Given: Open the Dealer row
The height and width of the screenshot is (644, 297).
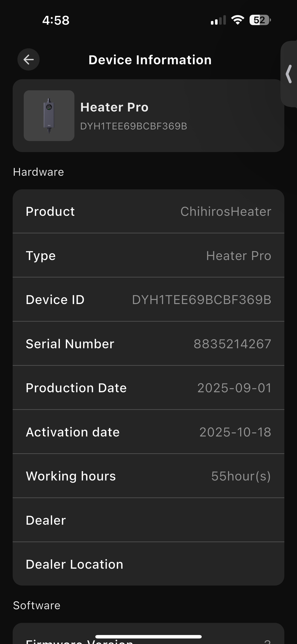Looking at the screenshot, I should [x=148, y=520].
